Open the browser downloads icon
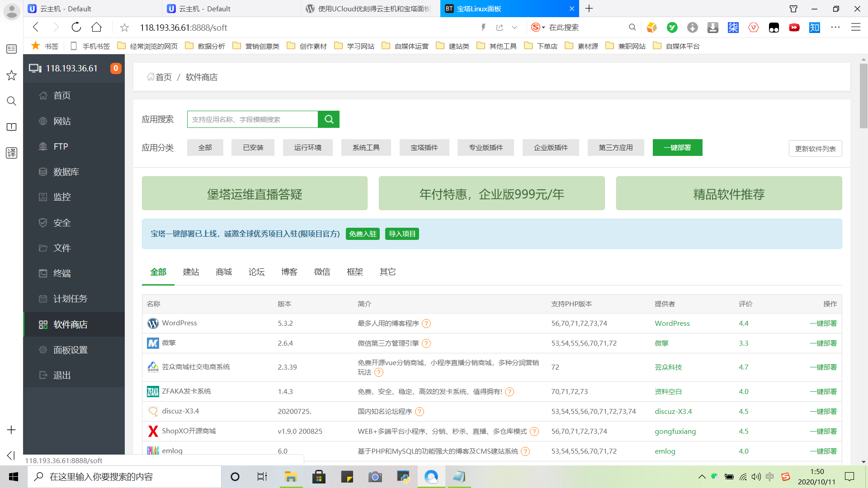Screen dimensions: 868x488 tap(713, 28)
